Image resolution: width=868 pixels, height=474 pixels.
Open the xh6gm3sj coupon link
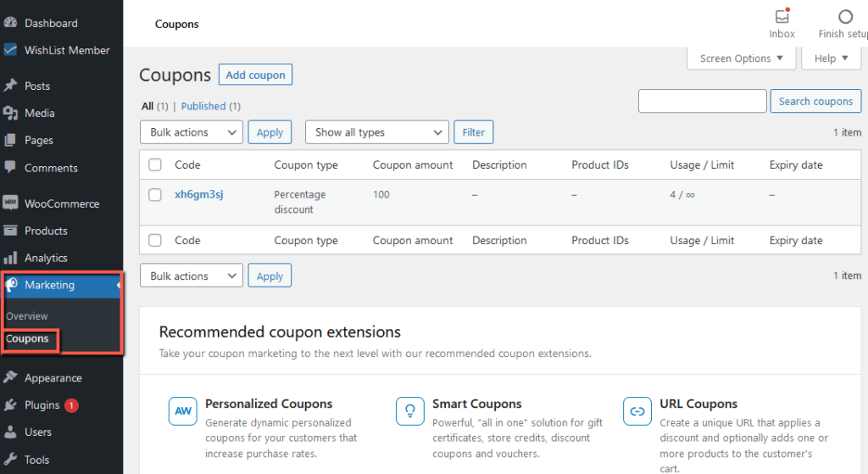tap(198, 194)
